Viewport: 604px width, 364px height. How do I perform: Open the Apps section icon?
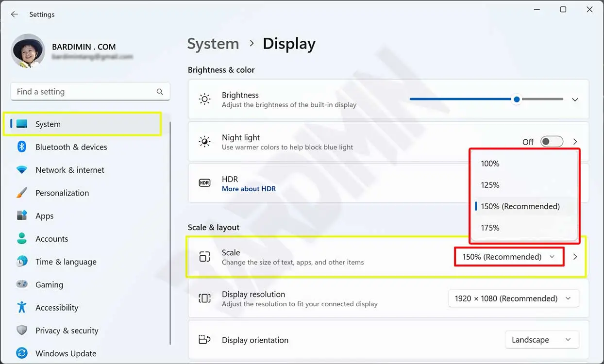tap(22, 215)
